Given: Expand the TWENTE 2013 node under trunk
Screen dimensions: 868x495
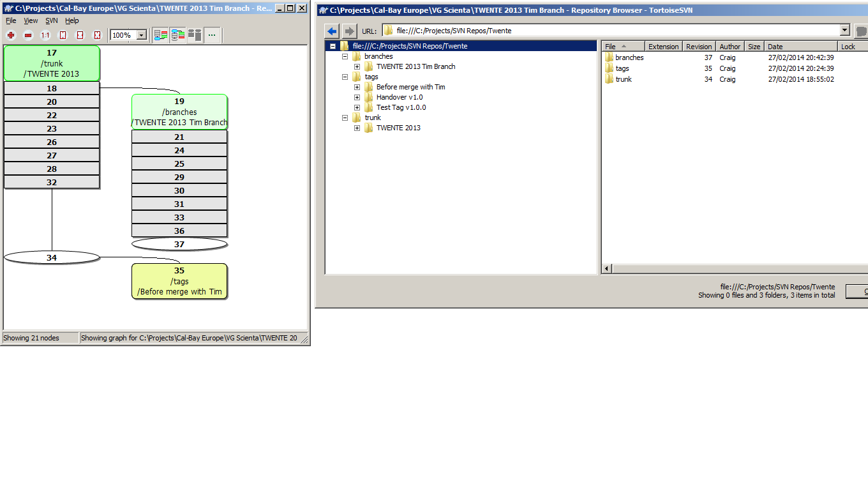Looking at the screenshot, I should (x=357, y=128).
